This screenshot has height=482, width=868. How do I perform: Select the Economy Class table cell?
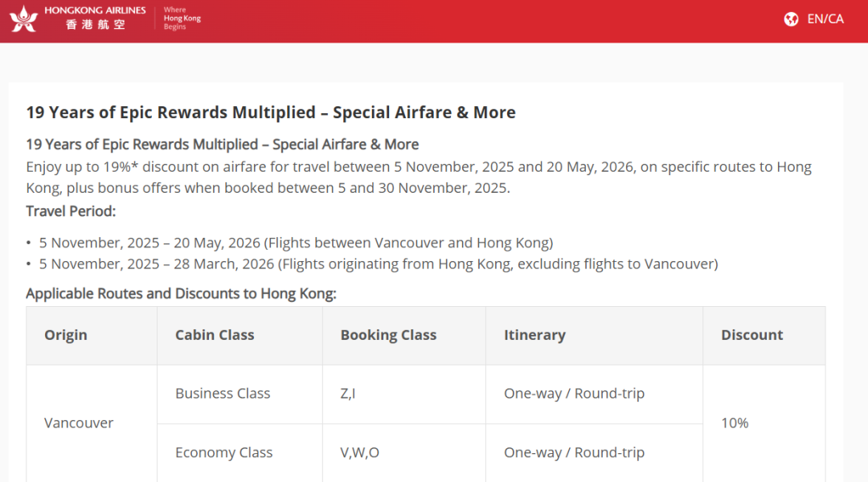[x=223, y=452]
